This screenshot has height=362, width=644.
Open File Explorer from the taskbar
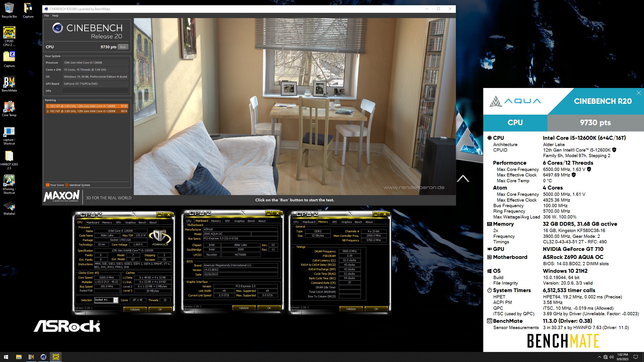(x=19, y=357)
